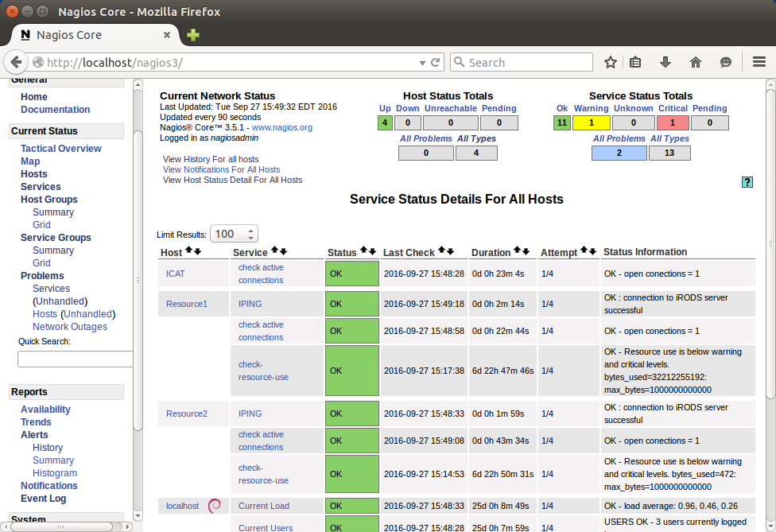Sort Host column ascending with up arrow
This screenshot has height=532, width=776.
tap(188, 250)
